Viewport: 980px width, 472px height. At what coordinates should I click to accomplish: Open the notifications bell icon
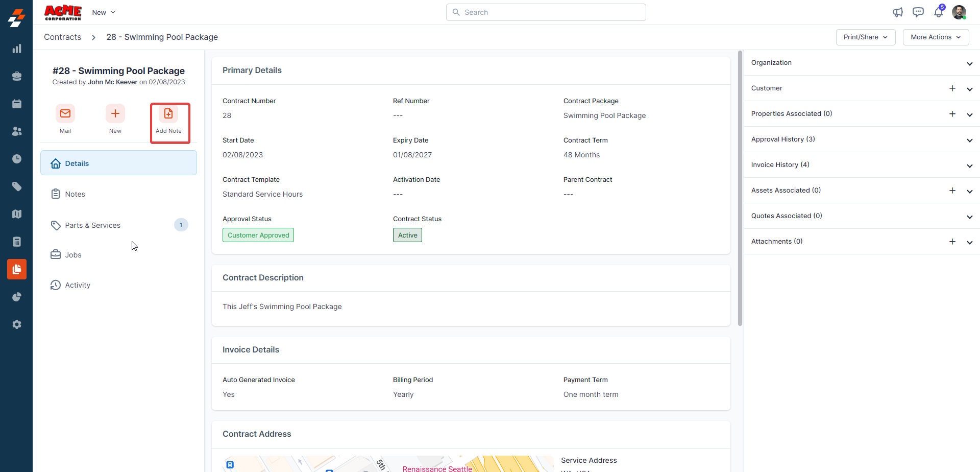[938, 12]
